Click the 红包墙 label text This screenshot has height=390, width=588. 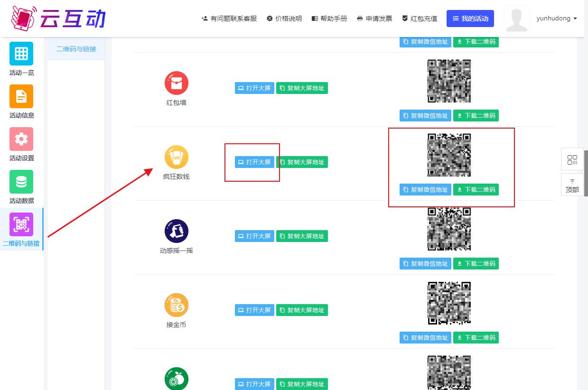click(x=177, y=102)
